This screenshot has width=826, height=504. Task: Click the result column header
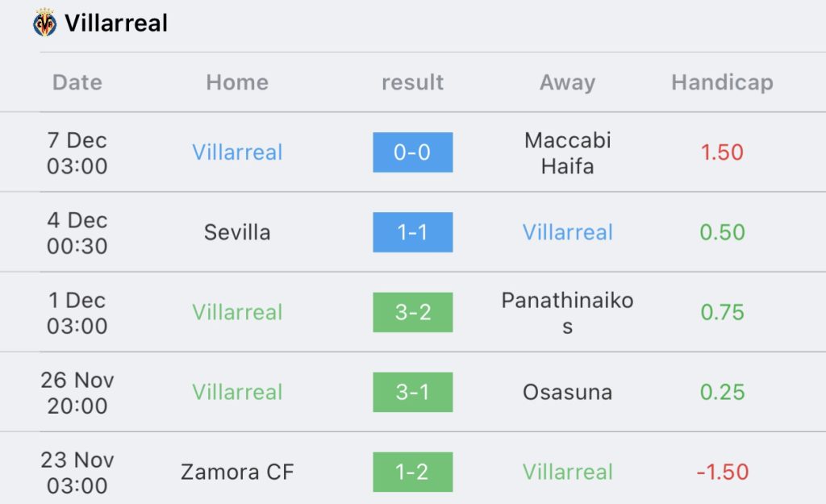412,82
